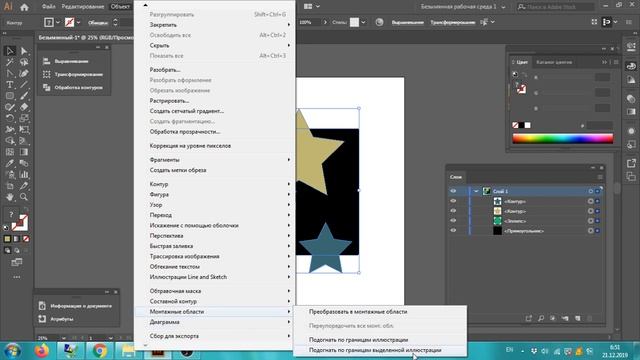Click target circle of Прямоугольник sublayer
Viewport: 640px width, 360px height.
coord(591,231)
